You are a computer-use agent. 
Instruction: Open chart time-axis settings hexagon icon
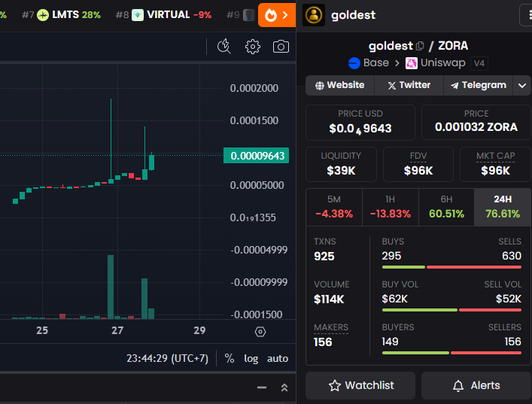pos(260,332)
